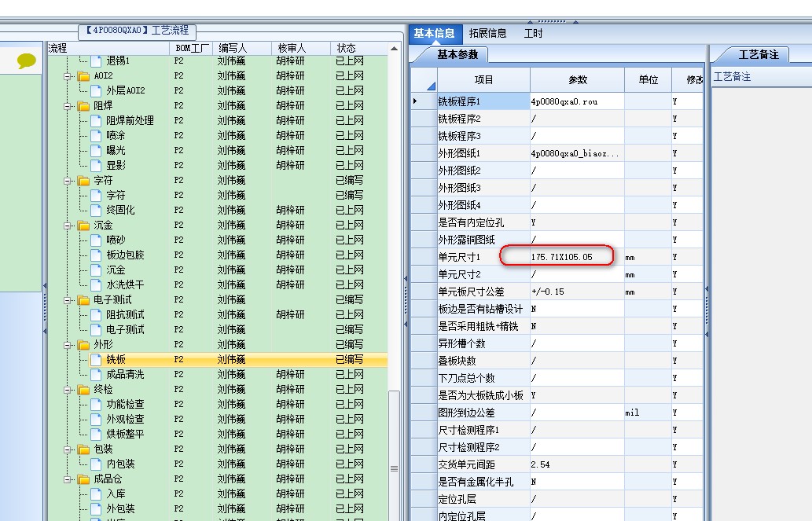
Task: Select the 工艺备注 panel tab
Action: click(x=758, y=54)
